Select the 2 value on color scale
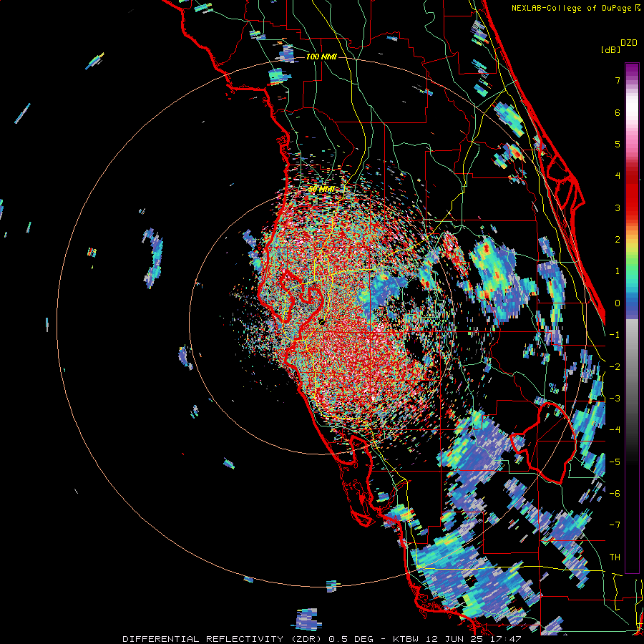This screenshot has height=644, width=644. tap(618, 240)
